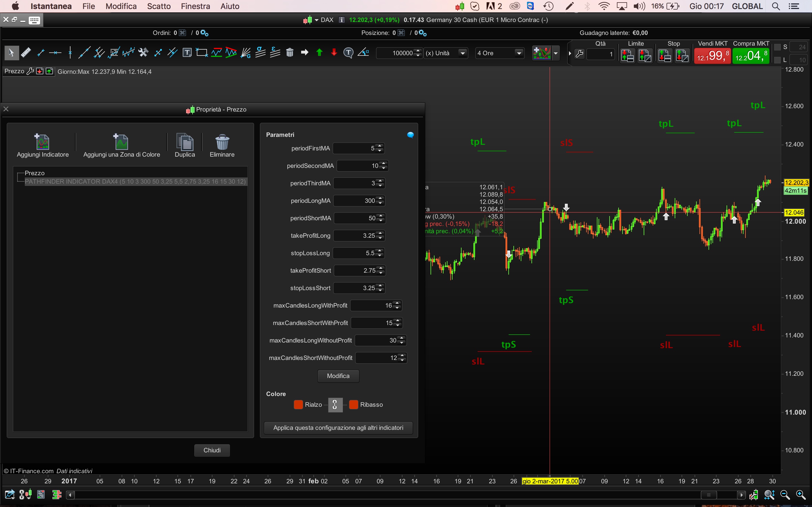The width and height of the screenshot is (812, 507).
Task: Toggle the L checkbox near buy panel
Action: coord(777,60)
